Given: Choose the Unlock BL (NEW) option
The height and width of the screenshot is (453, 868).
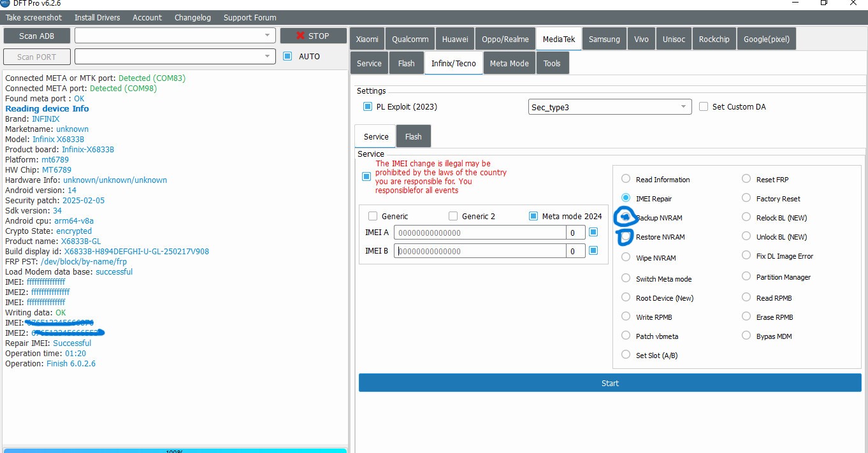Looking at the screenshot, I should (746, 236).
